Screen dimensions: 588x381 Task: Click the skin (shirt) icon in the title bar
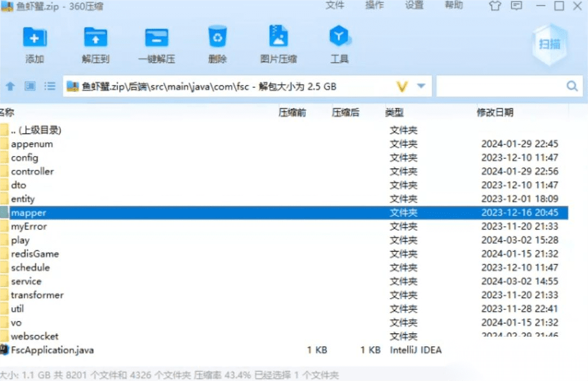[495, 5]
